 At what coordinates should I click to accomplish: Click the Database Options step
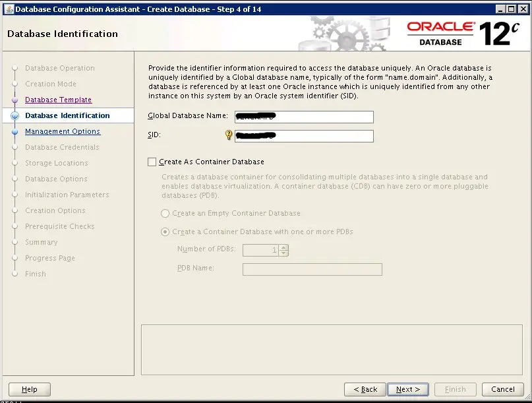click(x=56, y=179)
